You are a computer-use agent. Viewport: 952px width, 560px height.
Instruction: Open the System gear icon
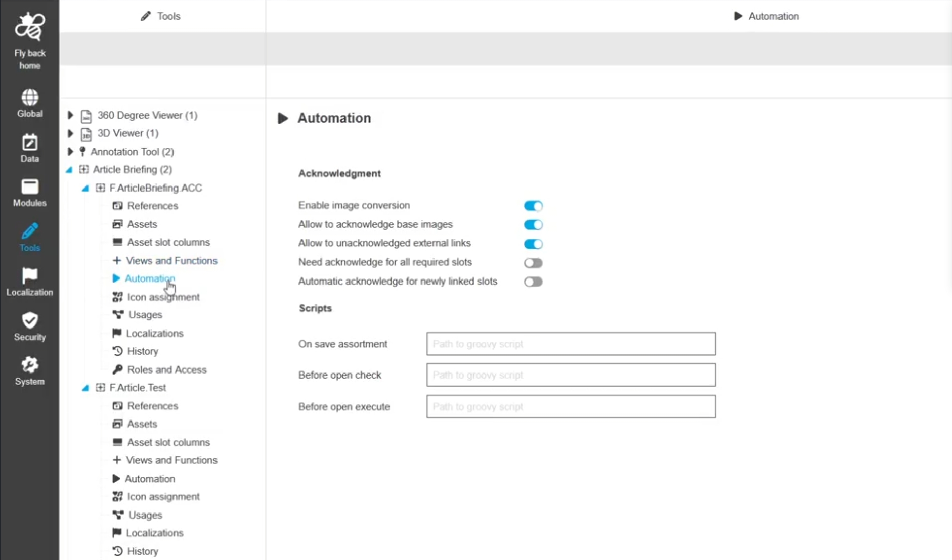[29, 365]
